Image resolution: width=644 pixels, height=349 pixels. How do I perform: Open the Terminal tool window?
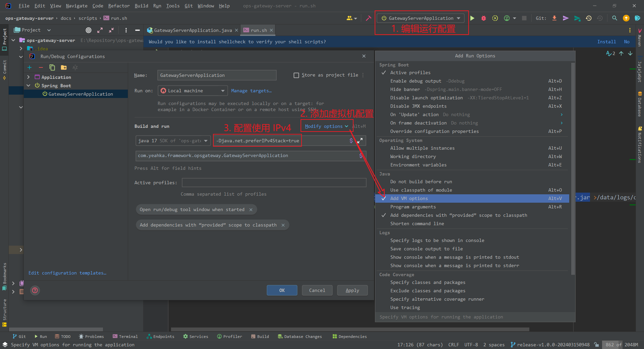tap(125, 336)
